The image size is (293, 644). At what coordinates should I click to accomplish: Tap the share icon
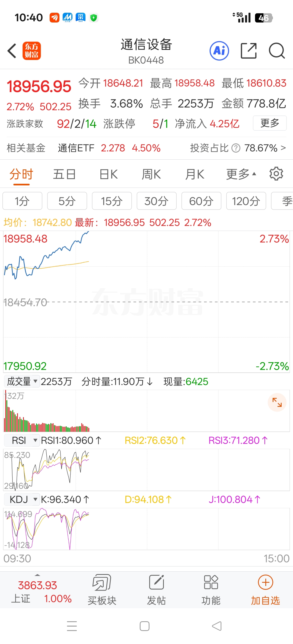249,51
